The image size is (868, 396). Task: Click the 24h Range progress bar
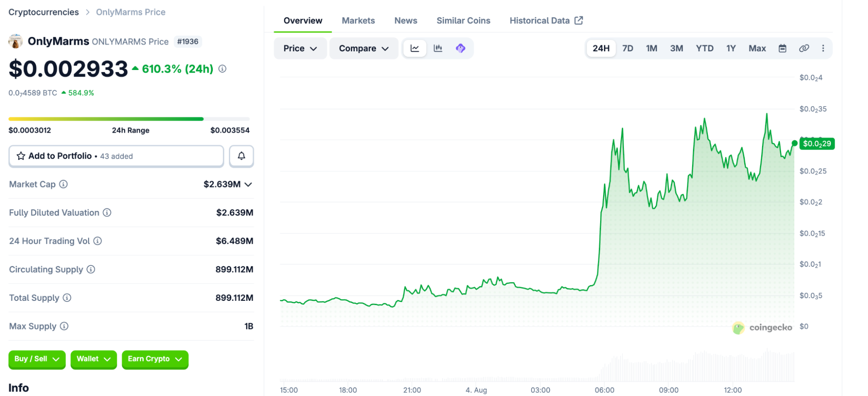[x=129, y=119]
